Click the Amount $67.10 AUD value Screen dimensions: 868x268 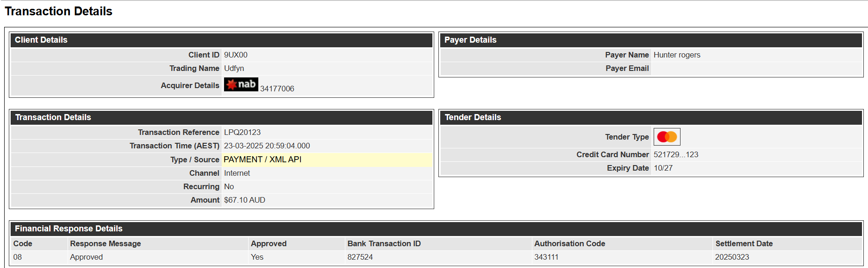(244, 200)
